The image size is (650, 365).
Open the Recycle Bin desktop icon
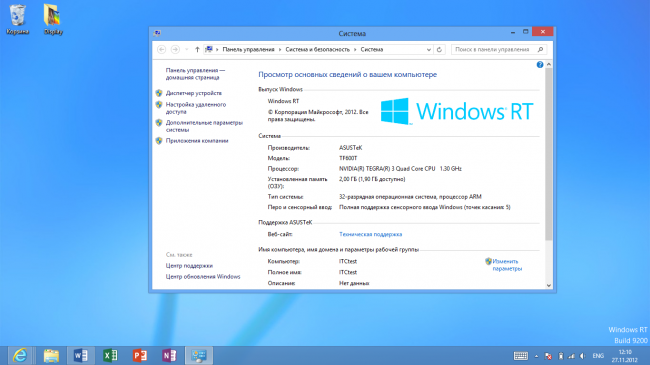[x=17, y=19]
